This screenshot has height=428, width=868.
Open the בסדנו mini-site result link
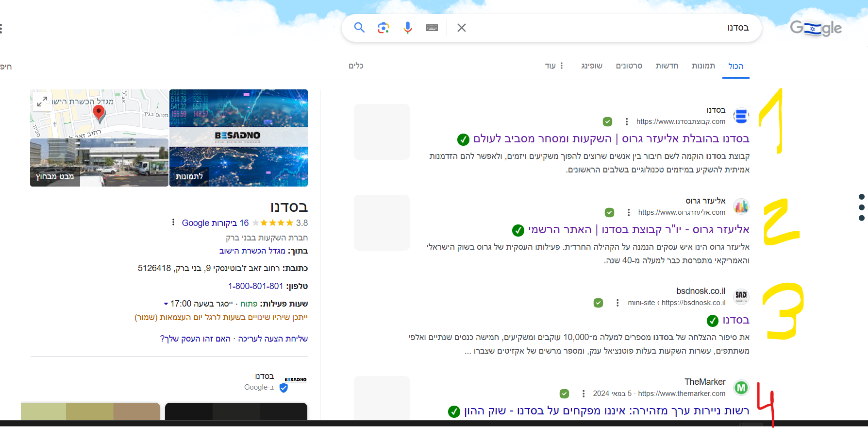point(736,320)
